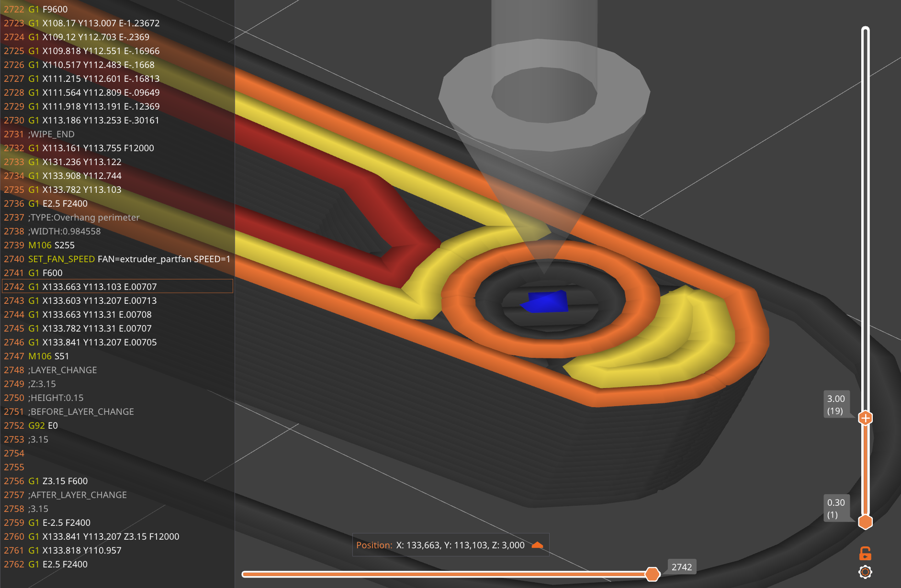901x588 pixels.
Task: Click the horizontal move progress slider track
Action: coord(431,573)
